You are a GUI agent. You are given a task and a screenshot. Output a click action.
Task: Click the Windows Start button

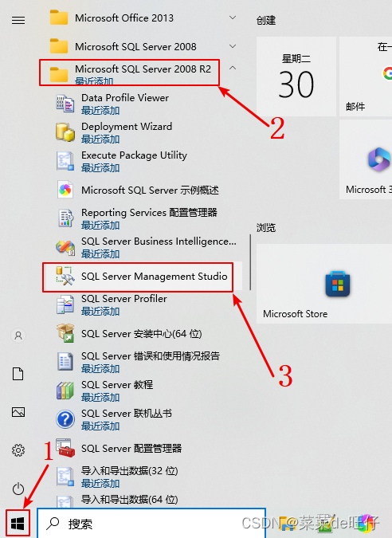click(18, 524)
